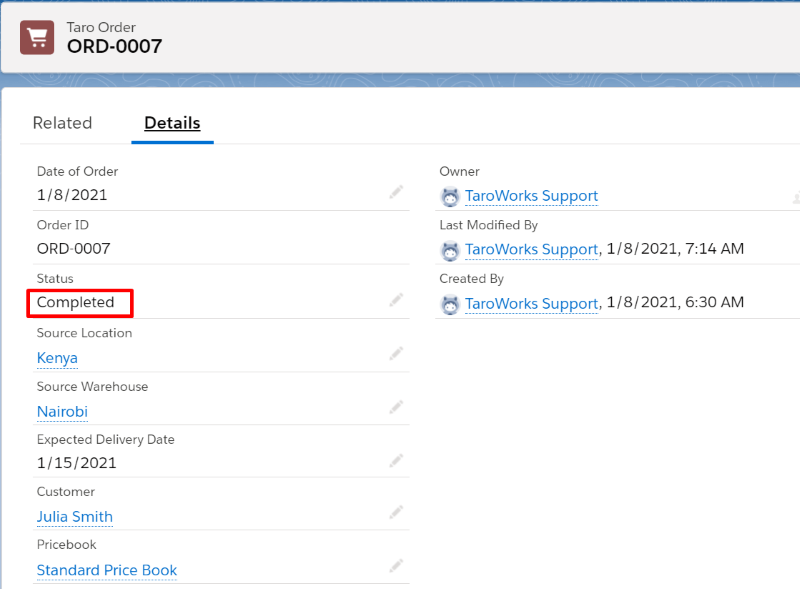Open TaroWorks Support under Created By
Image resolution: width=800 pixels, height=589 pixels.
(x=531, y=304)
